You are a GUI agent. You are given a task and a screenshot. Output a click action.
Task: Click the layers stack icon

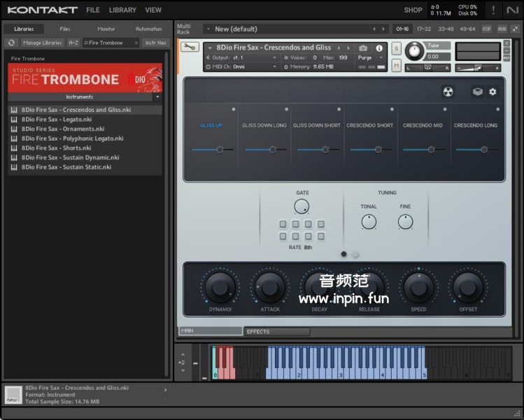477,92
